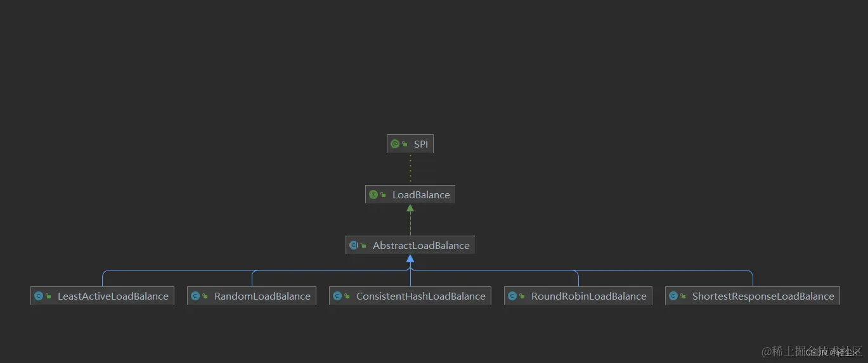
Task: Click the class icon beside LeastActiveLoadBalance
Action: 39,296
